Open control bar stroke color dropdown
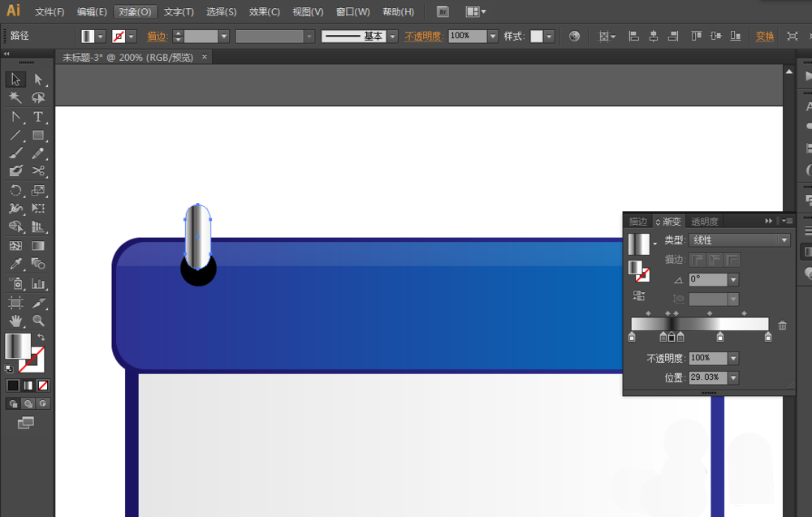This screenshot has width=812, height=517. [x=132, y=37]
